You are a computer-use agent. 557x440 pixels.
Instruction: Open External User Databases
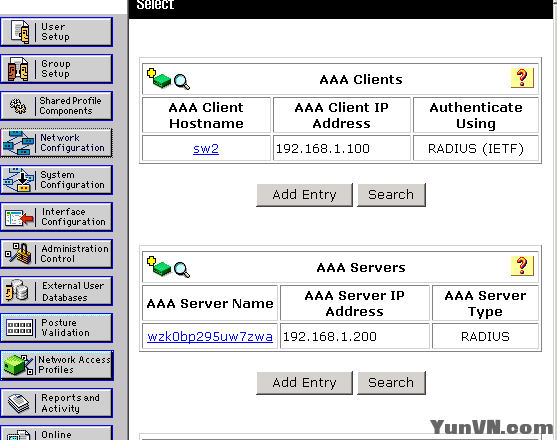pos(56,291)
